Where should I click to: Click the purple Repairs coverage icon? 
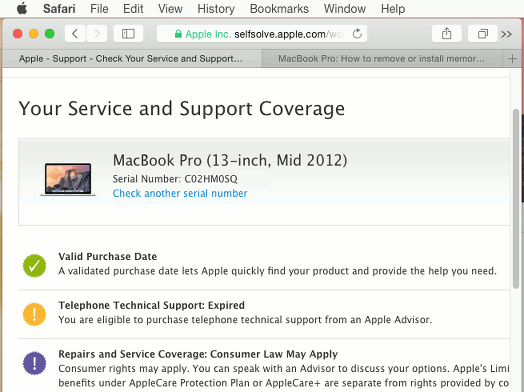click(x=34, y=363)
